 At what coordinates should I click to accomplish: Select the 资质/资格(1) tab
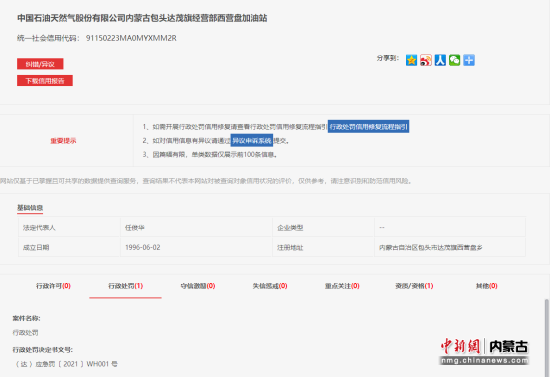tap(414, 286)
